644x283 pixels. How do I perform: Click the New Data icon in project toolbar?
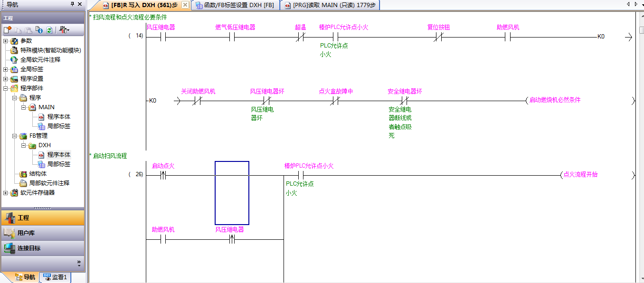pyautogui.click(x=8, y=30)
